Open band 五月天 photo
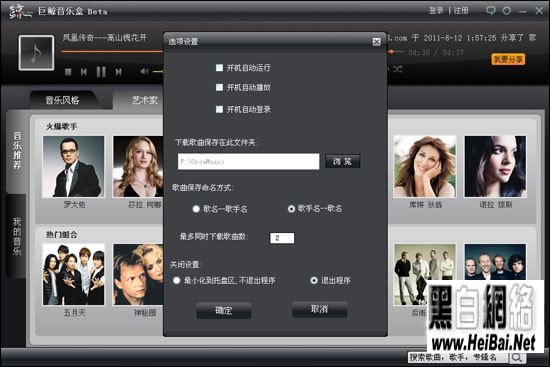The image size is (550, 367). pos(73,274)
